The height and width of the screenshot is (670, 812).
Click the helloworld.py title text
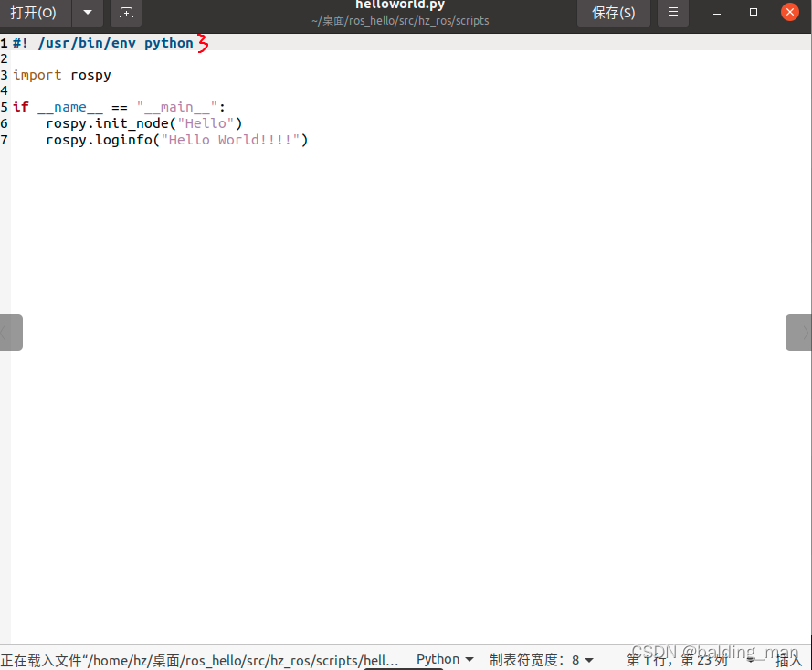tap(400, 5)
